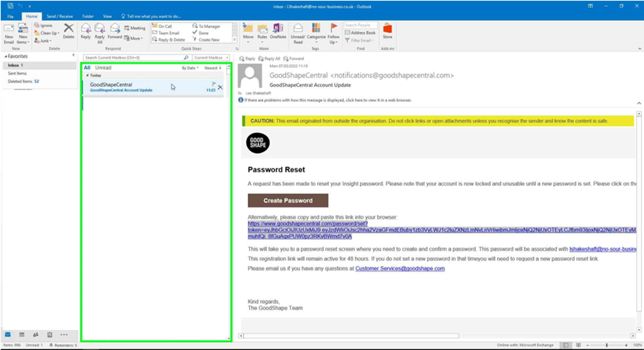The width and height of the screenshot is (644, 350).
Task: Expand the Current Mailbox search scope dropdown
Action: tap(212, 58)
